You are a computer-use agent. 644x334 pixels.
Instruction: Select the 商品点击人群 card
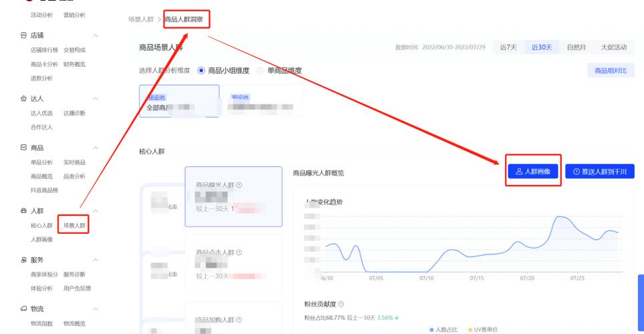pos(233,264)
